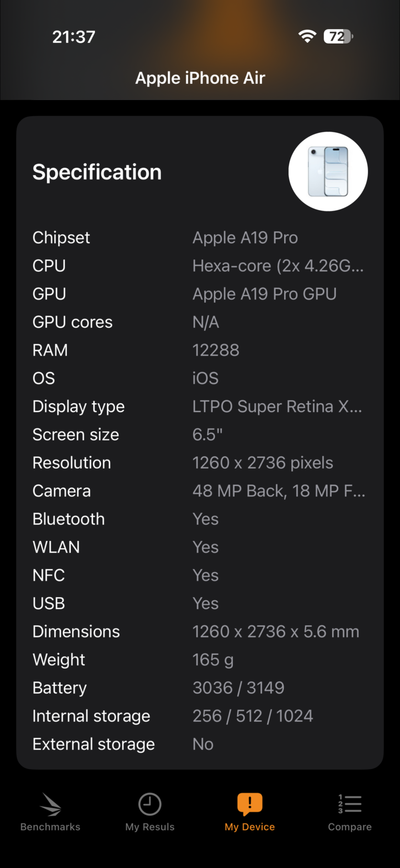
Task: Tap the Battery capacity value
Action: [x=238, y=688]
